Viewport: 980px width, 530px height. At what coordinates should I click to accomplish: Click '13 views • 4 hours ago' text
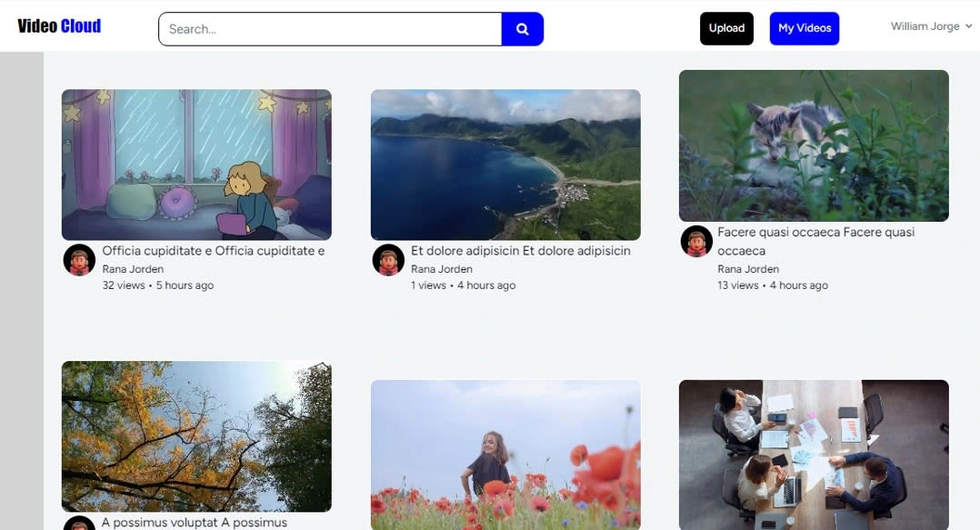click(773, 285)
